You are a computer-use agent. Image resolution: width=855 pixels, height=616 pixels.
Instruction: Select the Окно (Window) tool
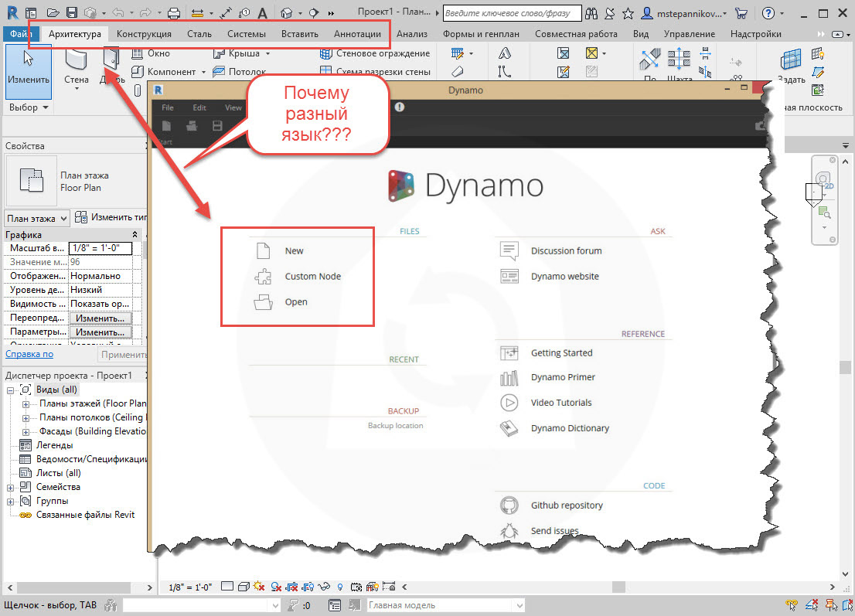[151, 53]
